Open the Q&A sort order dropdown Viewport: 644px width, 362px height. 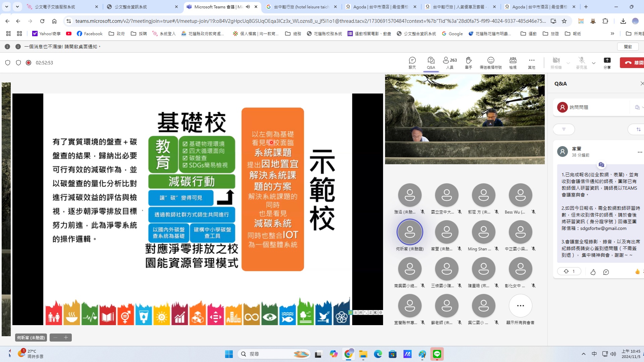[638, 129]
